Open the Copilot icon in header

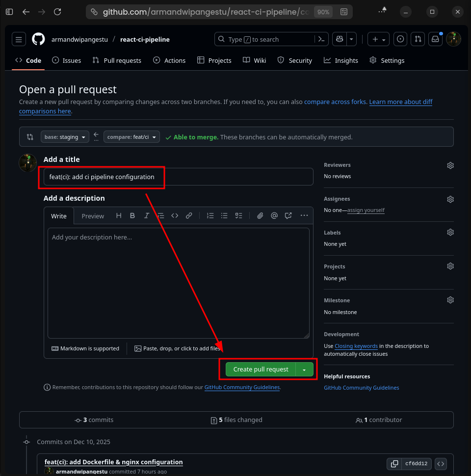point(339,39)
